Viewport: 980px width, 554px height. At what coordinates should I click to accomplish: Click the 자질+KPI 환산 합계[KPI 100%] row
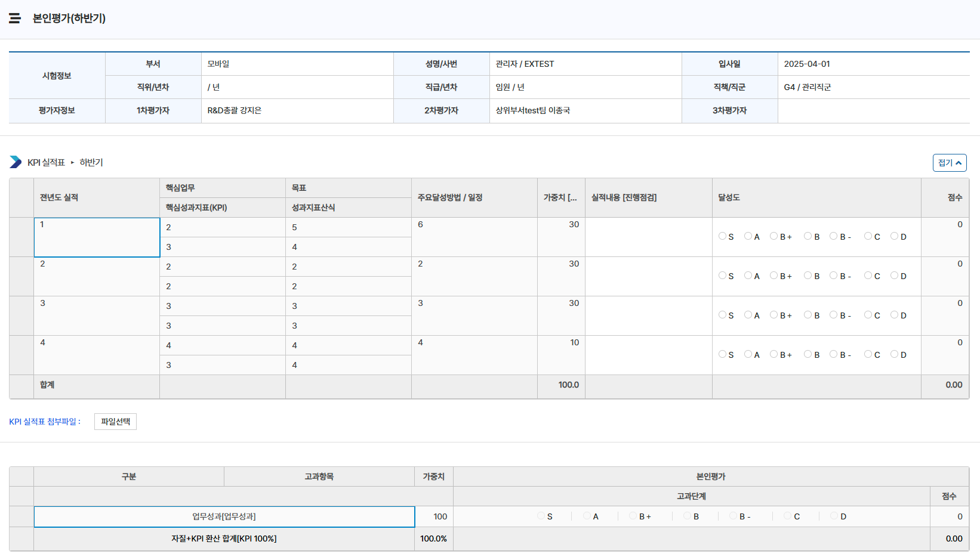(x=224, y=538)
